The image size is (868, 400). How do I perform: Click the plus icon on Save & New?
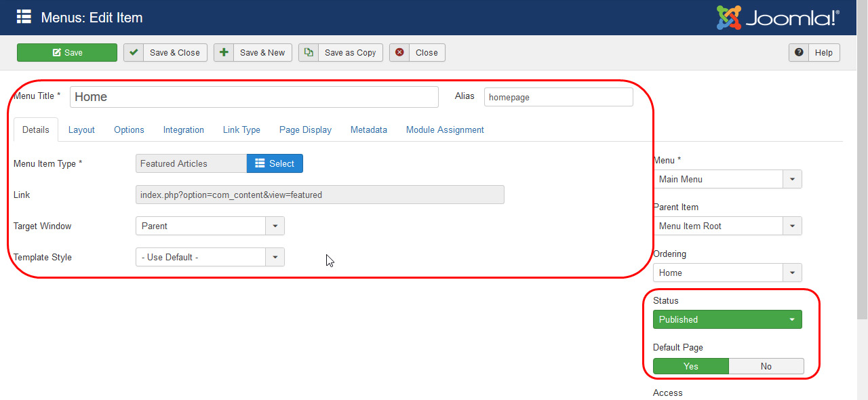[224, 52]
